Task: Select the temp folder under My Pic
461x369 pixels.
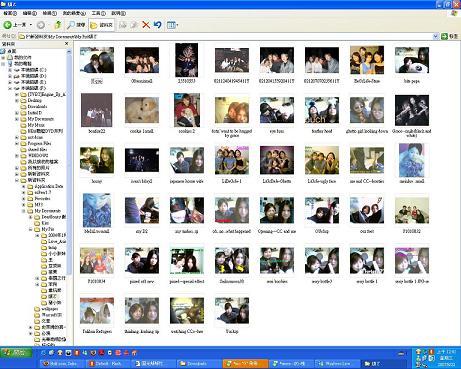Action: [52, 248]
